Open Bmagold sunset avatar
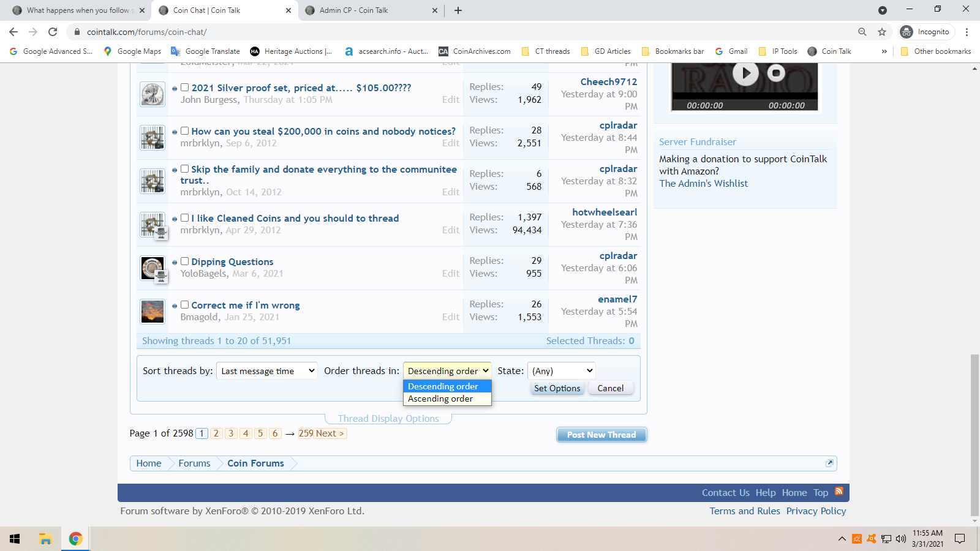The image size is (980, 551). (x=153, y=312)
